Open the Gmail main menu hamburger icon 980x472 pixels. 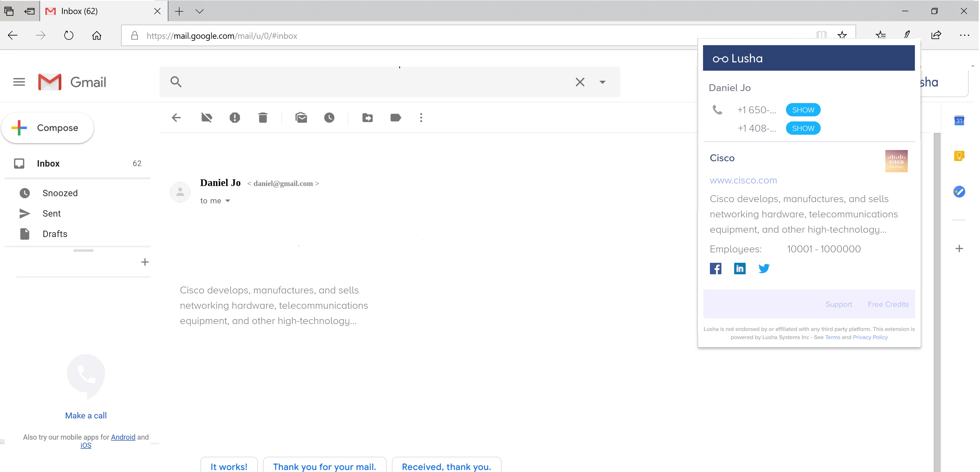coord(19,82)
